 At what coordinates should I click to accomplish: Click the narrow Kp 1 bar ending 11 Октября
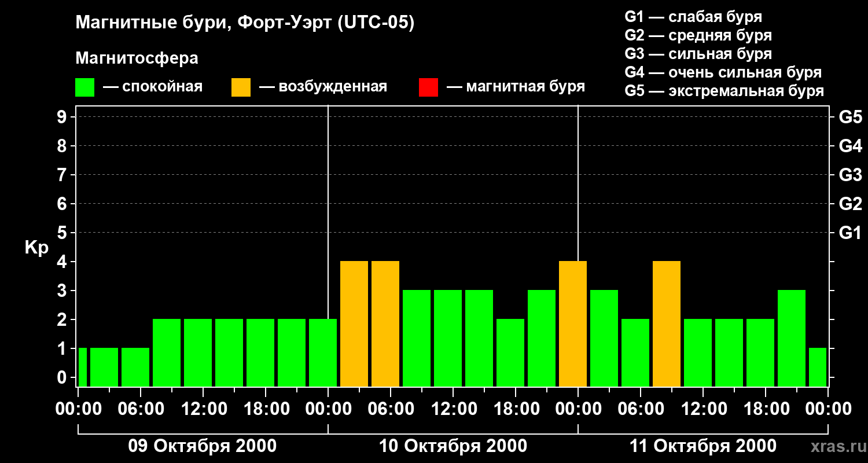tap(818, 368)
